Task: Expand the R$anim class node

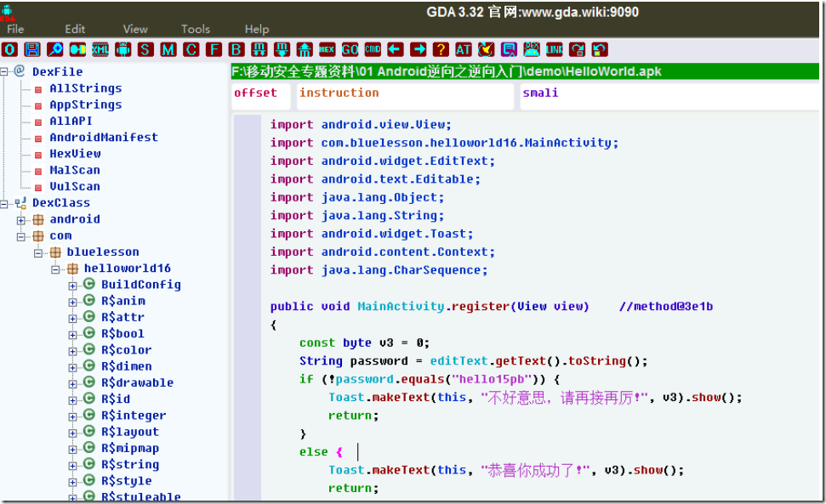Action: 72,302
